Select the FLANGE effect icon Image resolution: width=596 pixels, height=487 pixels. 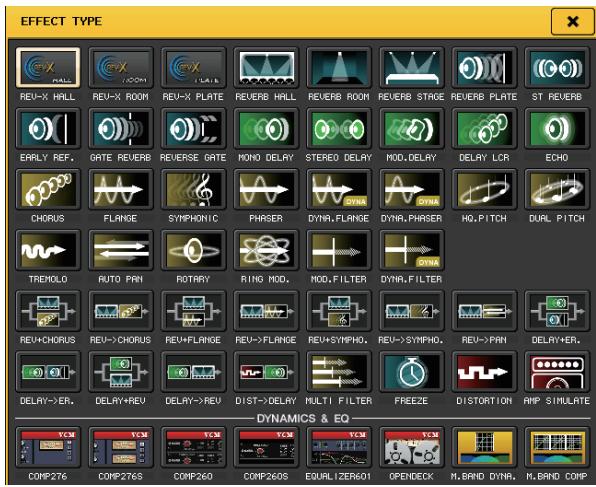121,189
